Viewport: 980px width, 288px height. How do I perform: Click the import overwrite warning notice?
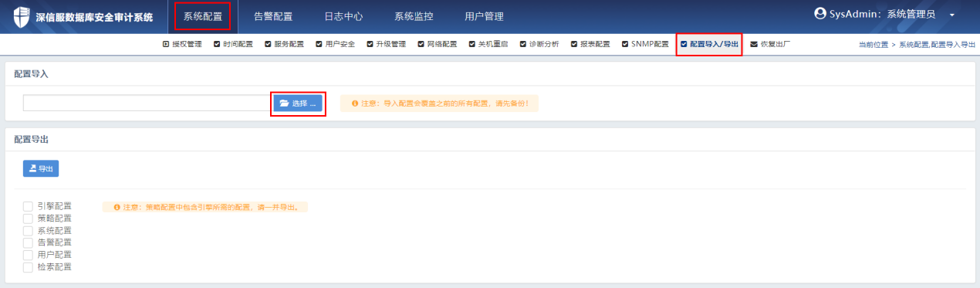click(439, 103)
